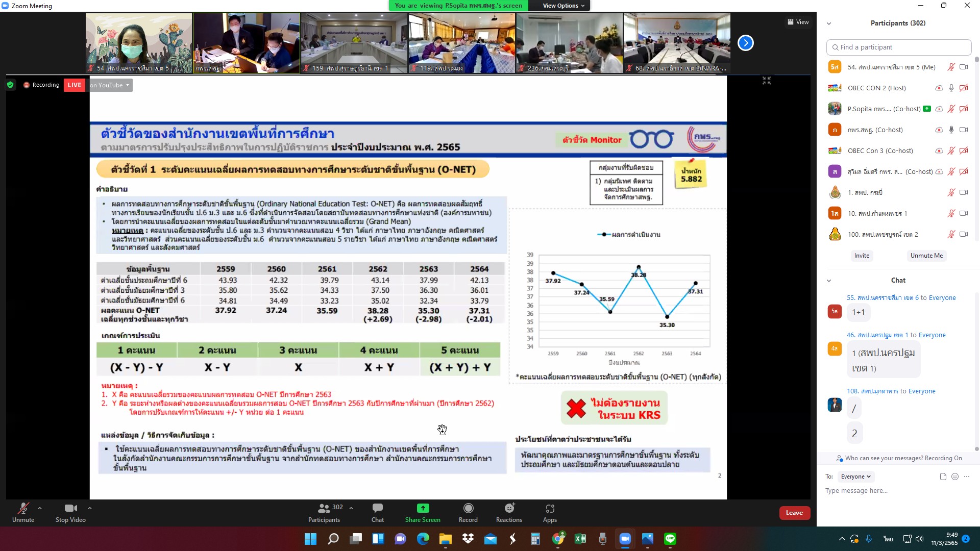The width and height of the screenshot is (980, 551).
Task: Click the green Share Screen icon
Action: (423, 508)
